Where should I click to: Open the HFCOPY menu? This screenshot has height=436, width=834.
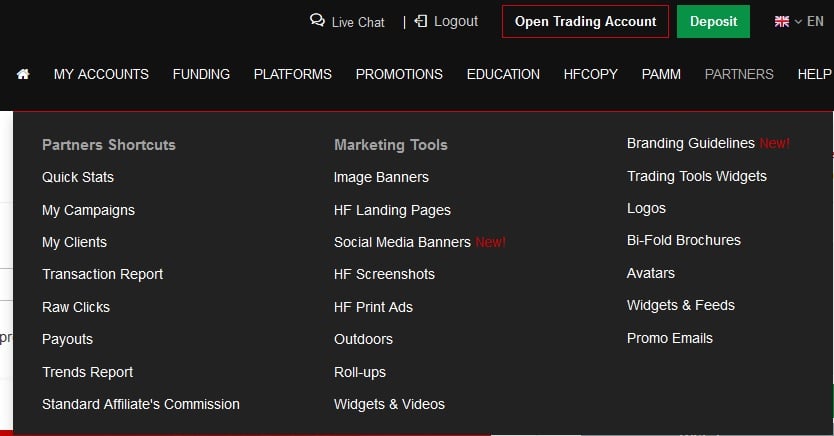(x=590, y=74)
